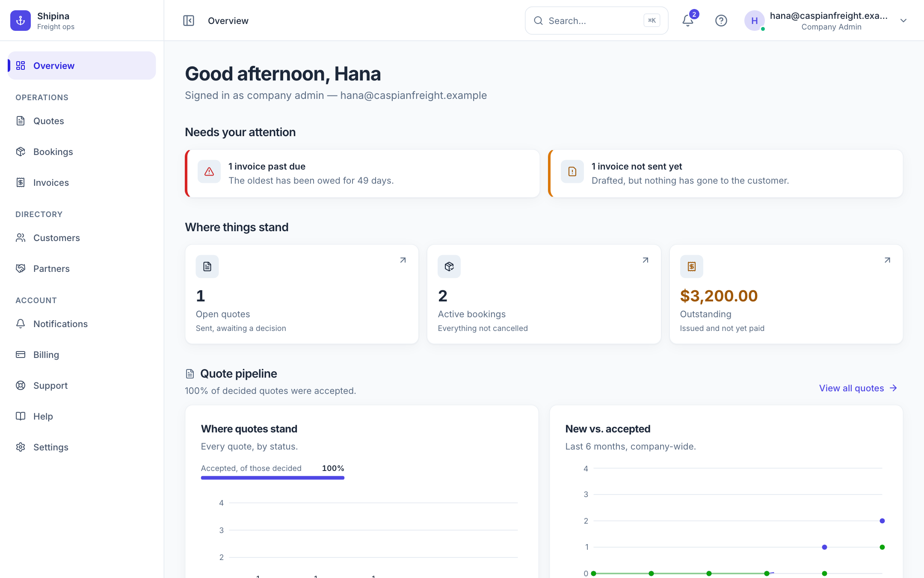Click the 'Good afternoon, Hana' heading
This screenshot has height=578, width=924.
[283, 74]
